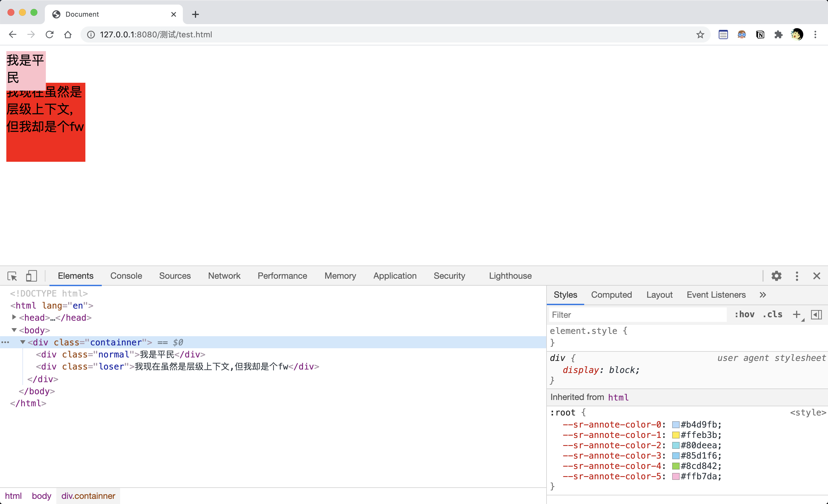The width and height of the screenshot is (828, 504).
Task: Toggle the device toolbar icon
Action: 31,276
